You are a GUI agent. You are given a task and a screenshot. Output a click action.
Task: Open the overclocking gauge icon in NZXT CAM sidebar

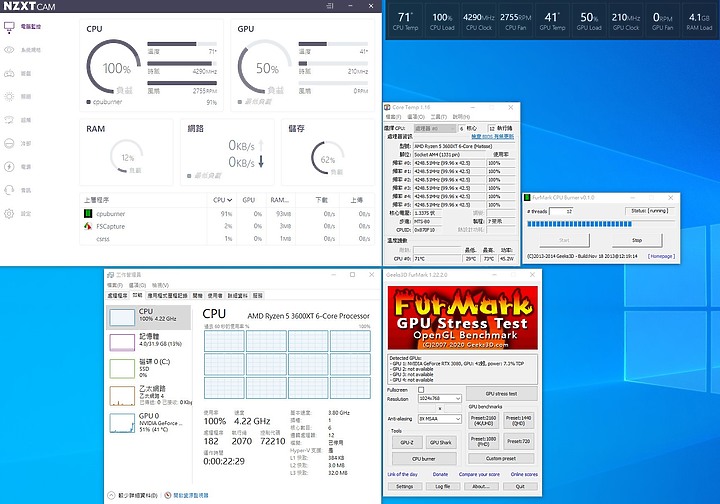tap(9, 120)
